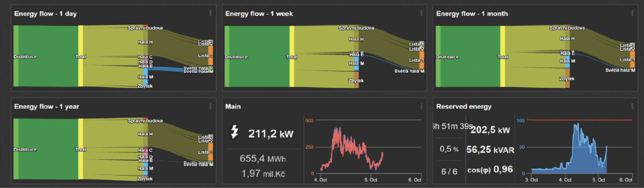Click the orange Lišta 3 node in the 1 day flow
This screenshot has width=644, height=188.
(211, 55)
